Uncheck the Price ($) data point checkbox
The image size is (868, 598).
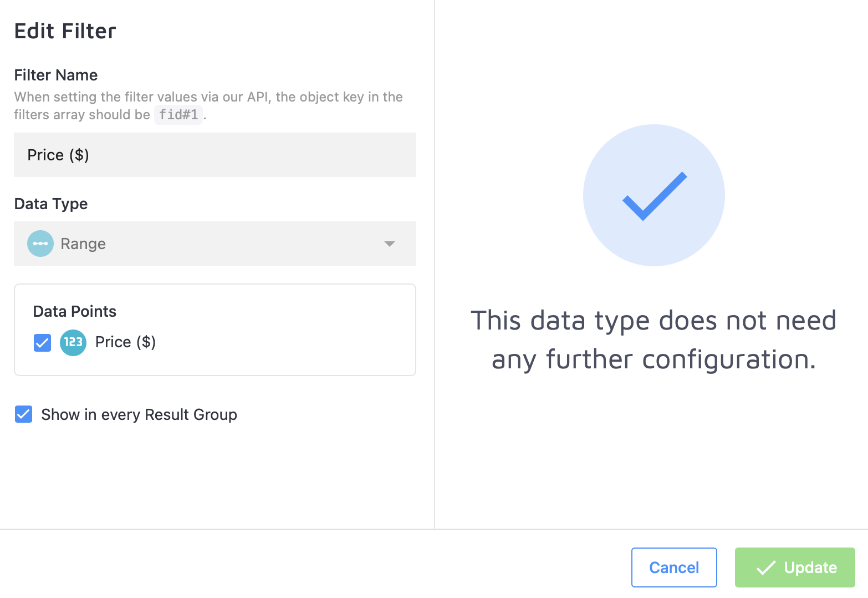click(42, 343)
